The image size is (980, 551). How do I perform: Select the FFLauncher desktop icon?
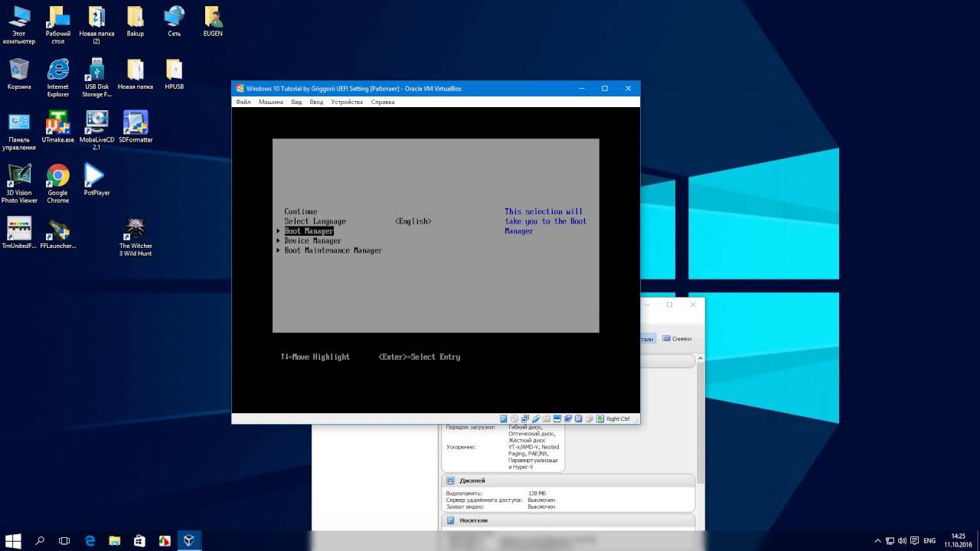pos(58,234)
